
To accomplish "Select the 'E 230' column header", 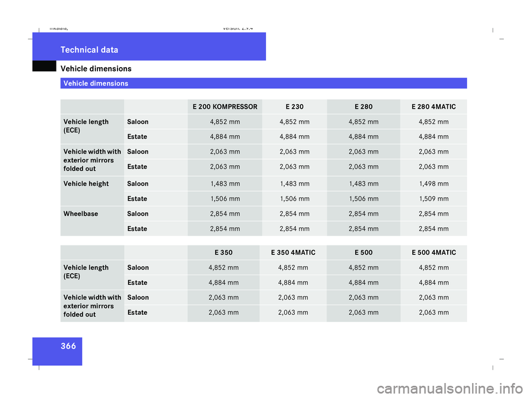I will [x=294, y=106].
